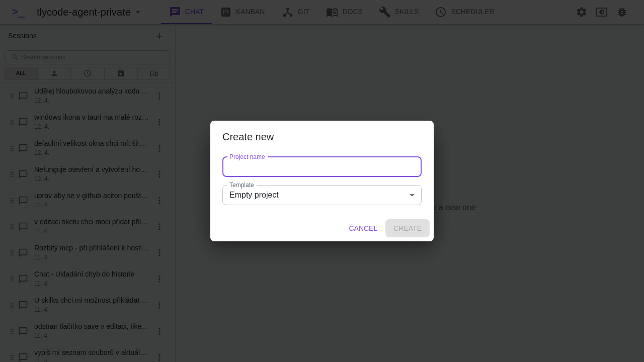Filter sessions by archive box icon
Screen dimensions: 644x362
point(121,73)
